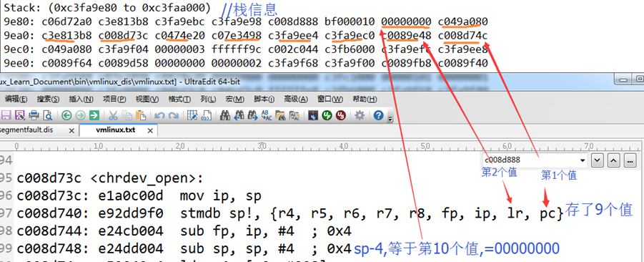Paste from clipboard via toolbar icon
Viewport: 644px width, 262px height.
tap(141, 115)
